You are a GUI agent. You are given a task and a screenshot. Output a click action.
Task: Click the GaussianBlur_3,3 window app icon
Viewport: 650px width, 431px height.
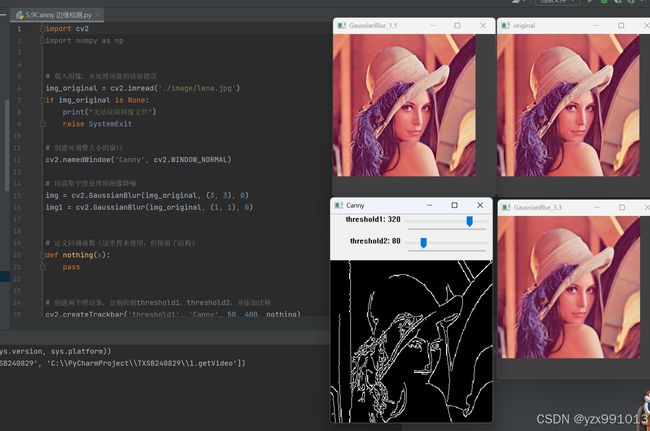[x=506, y=207]
